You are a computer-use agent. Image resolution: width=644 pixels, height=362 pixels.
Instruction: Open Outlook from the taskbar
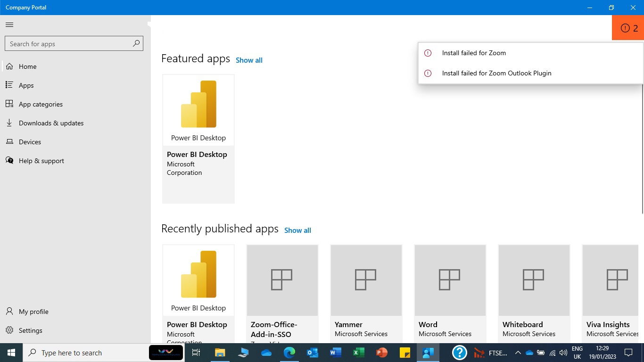click(313, 353)
